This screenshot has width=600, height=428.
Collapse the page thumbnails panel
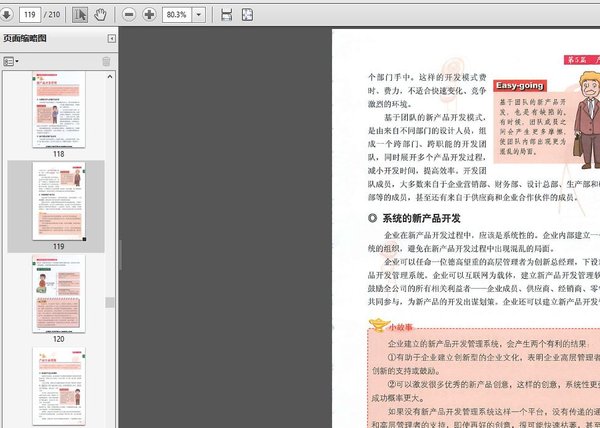(x=111, y=38)
